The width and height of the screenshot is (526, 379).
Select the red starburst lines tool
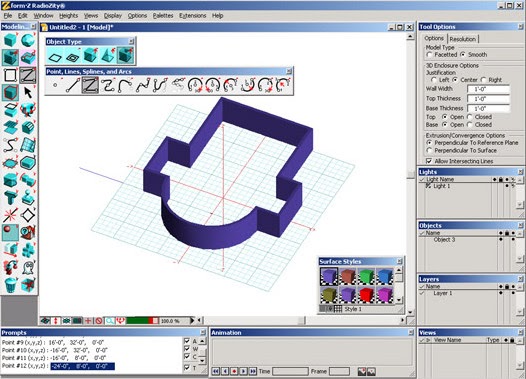pos(10,215)
